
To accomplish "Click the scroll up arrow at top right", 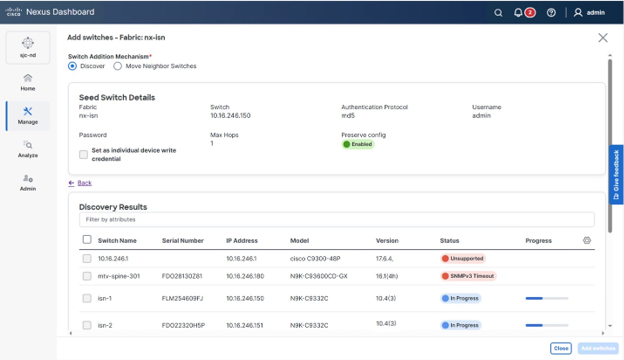I will (610, 55).
